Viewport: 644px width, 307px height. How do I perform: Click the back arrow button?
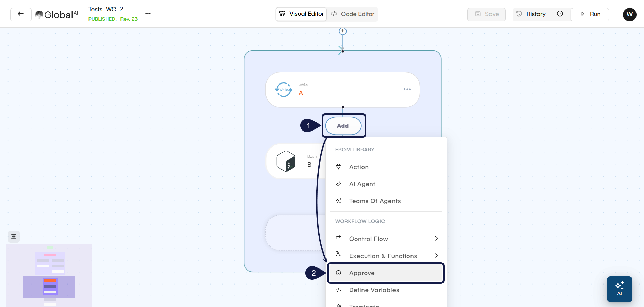[21, 14]
